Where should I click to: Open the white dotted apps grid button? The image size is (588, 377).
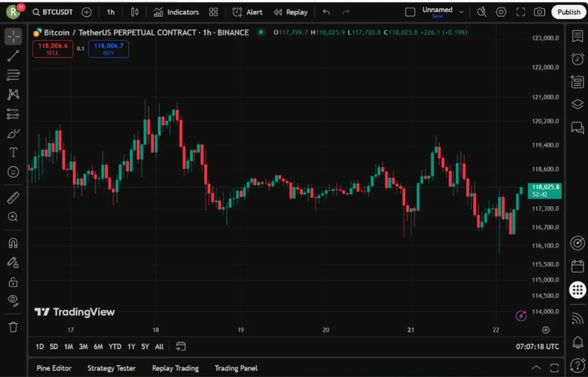(x=578, y=290)
